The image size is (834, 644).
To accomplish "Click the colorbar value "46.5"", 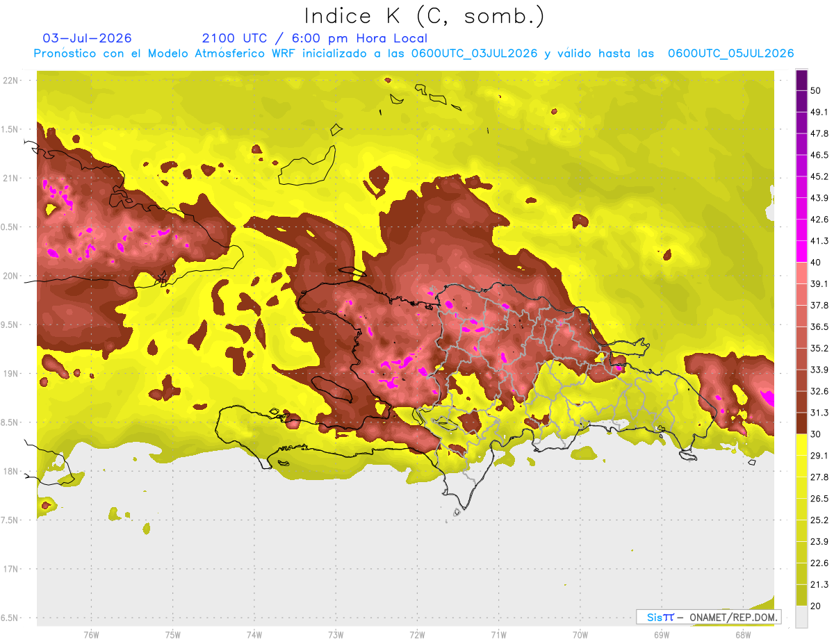I will pos(819,155).
